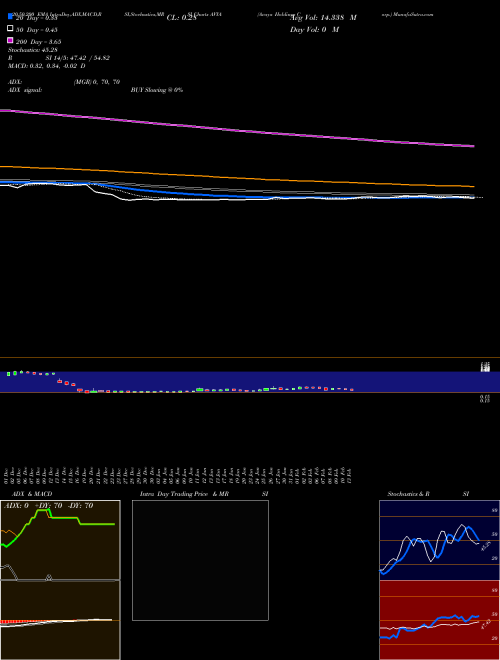Click the 'MACD: 0.32, 0.34, -0.02 D' reading
This screenshot has width=500, height=660.
coord(46,66)
